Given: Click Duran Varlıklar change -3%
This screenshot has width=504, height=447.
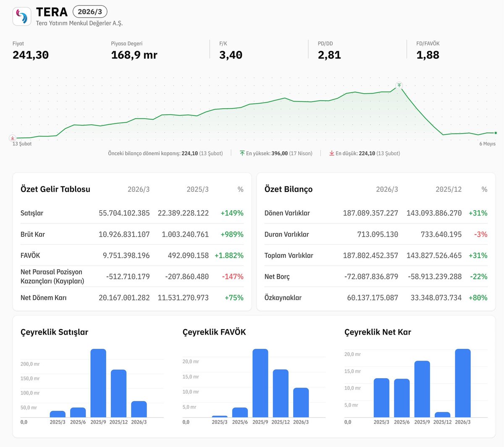Looking at the screenshot, I should click(481, 234).
